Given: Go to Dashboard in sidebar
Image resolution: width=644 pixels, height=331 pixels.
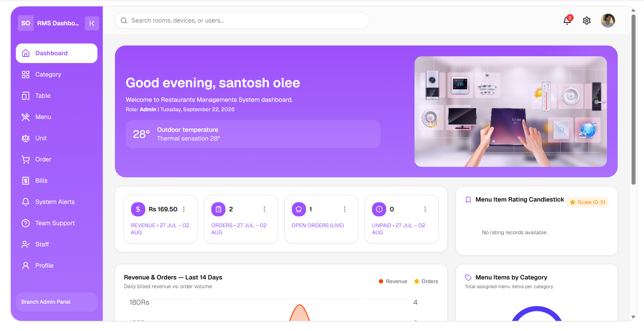Looking at the screenshot, I should [57, 53].
